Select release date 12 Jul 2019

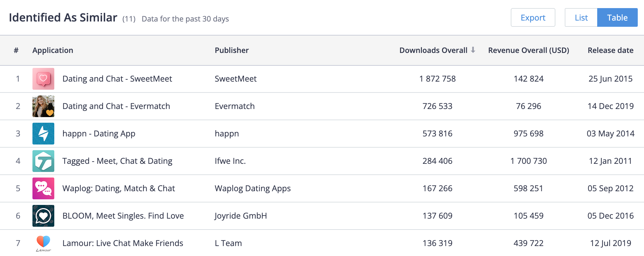click(611, 243)
